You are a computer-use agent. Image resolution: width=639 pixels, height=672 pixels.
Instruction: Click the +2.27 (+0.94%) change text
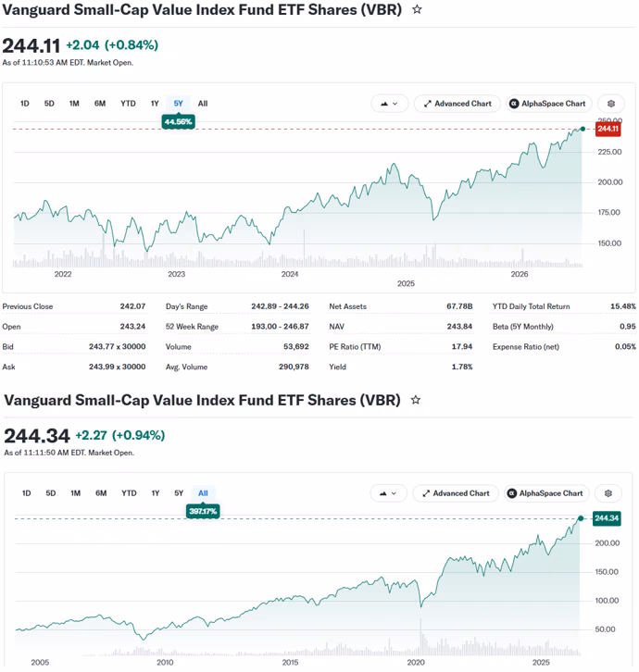[x=120, y=435]
